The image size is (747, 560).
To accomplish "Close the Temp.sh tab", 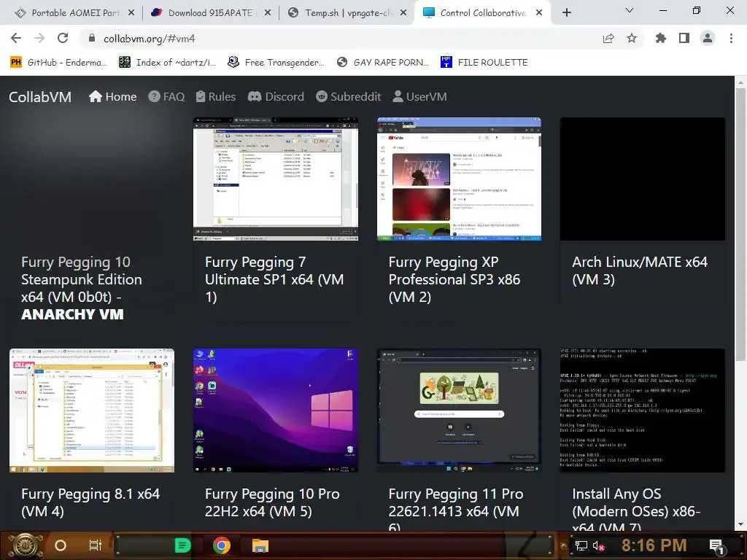I will [403, 13].
